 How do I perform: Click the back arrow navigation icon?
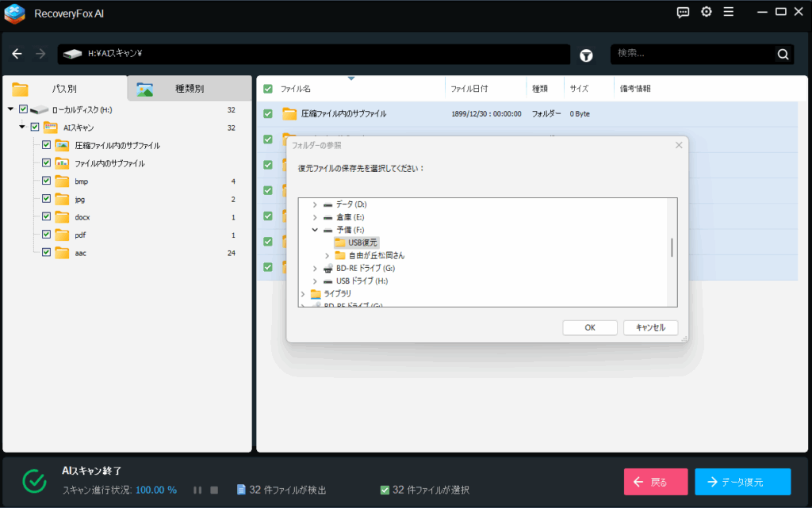pos(17,54)
